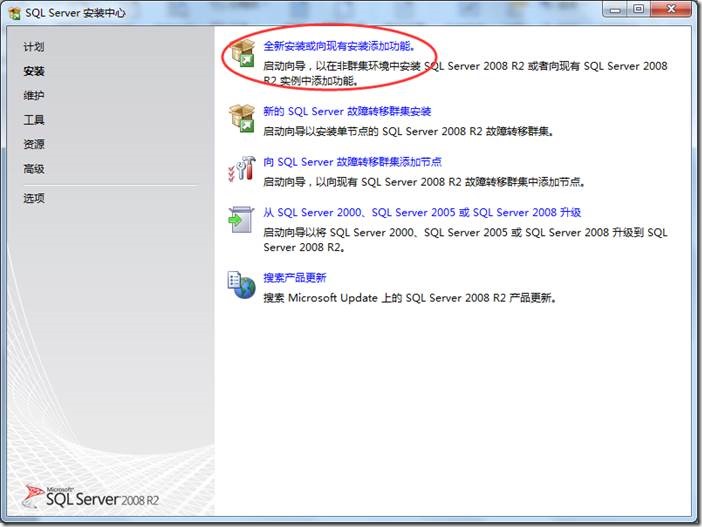The image size is (702, 527).
Task: Click 向 SQL Server 故障转移群集添加节点 link
Action: tap(353, 162)
